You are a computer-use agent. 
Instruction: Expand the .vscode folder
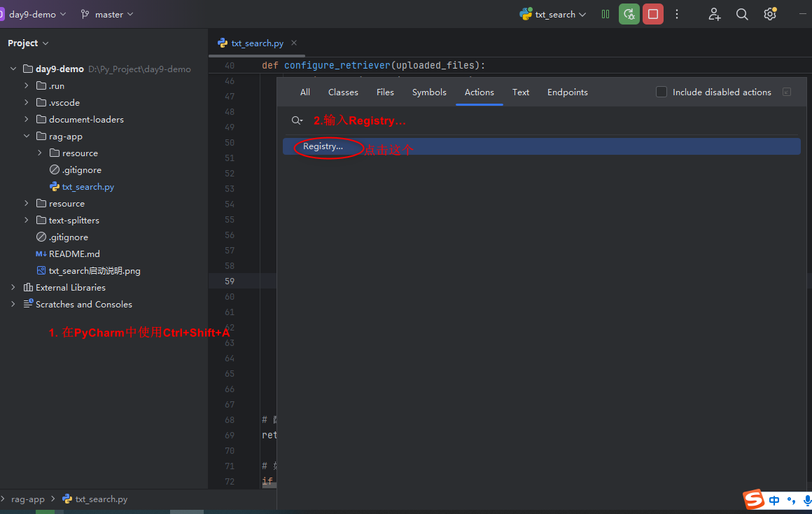(27, 103)
